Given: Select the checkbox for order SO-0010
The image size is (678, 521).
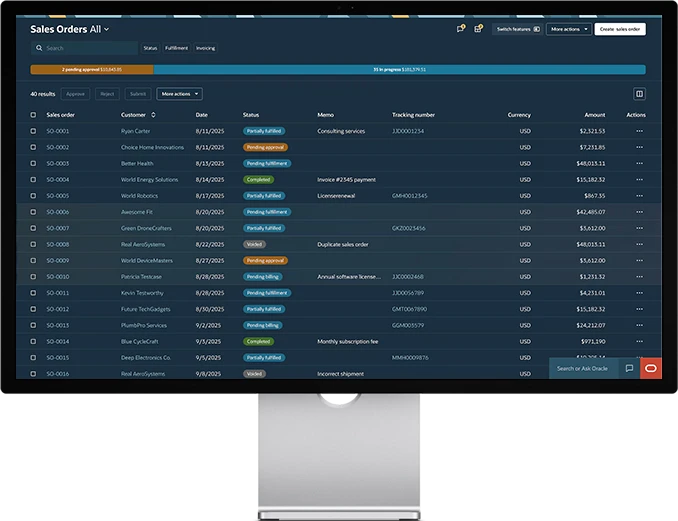Looking at the screenshot, I should [x=33, y=276].
